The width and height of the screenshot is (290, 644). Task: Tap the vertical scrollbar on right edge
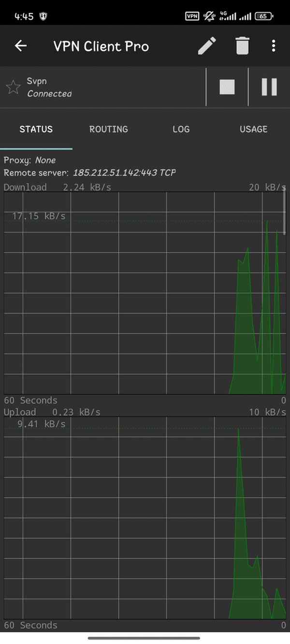285,210
